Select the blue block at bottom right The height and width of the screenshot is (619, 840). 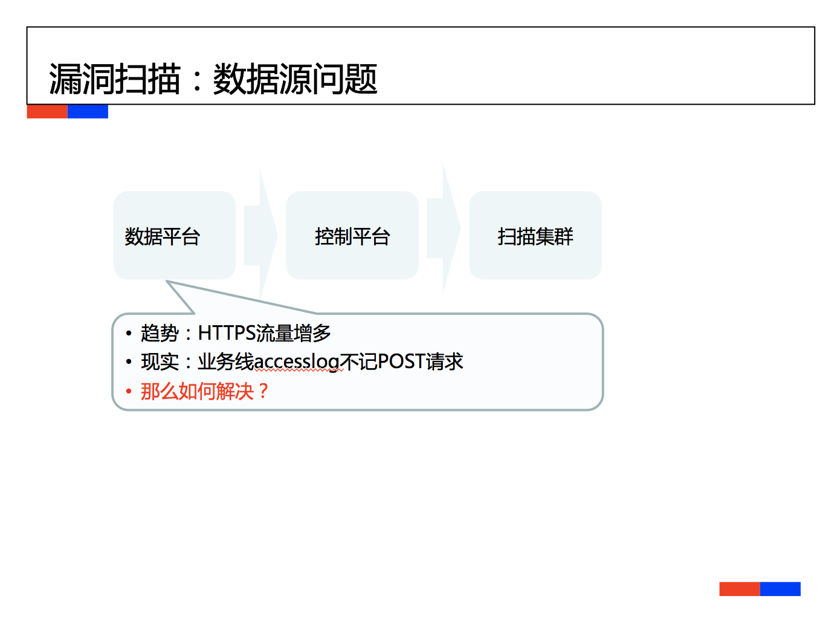pyautogui.click(x=780, y=589)
